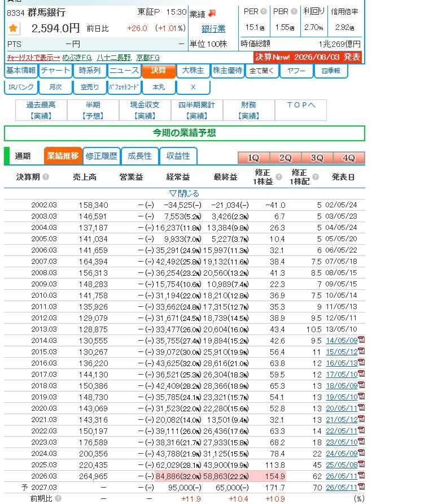Viewport: 442px width, 504px height.
Task: Open PDF icon next to 17/05/10
Action: coord(361,374)
